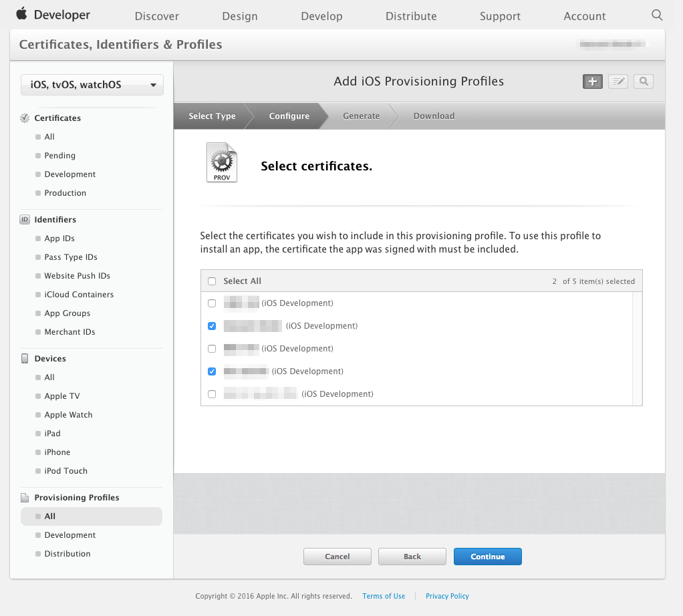Click the Provisioning Profiles section heading
Image resolution: width=683 pixels, height=616 pixels.
coord(77,498)
